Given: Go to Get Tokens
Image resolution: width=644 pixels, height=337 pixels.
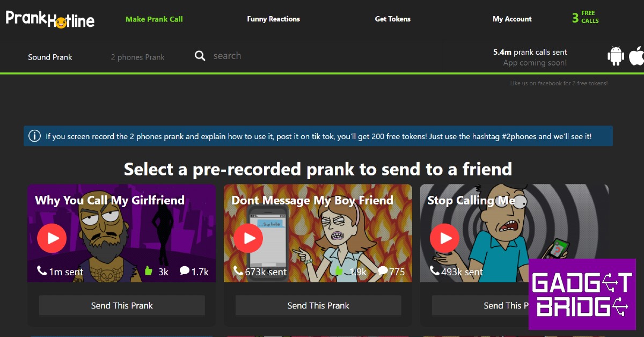Looking at the screenshot, I should (x=392, y=19).
